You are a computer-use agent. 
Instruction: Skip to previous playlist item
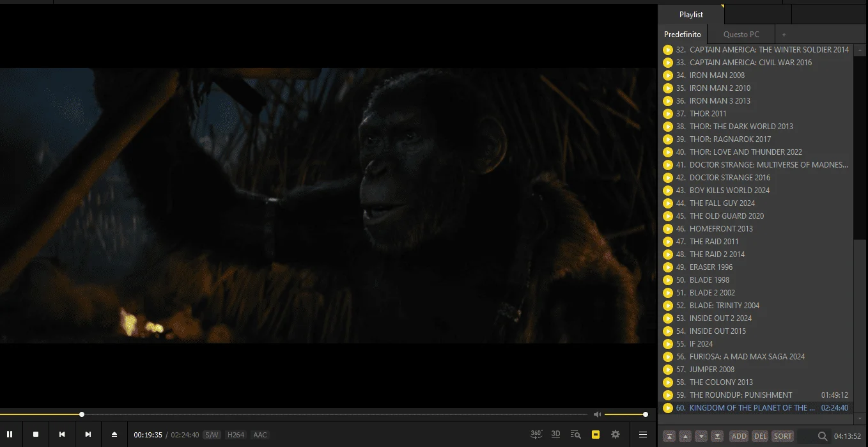click(x=62, y=434)
